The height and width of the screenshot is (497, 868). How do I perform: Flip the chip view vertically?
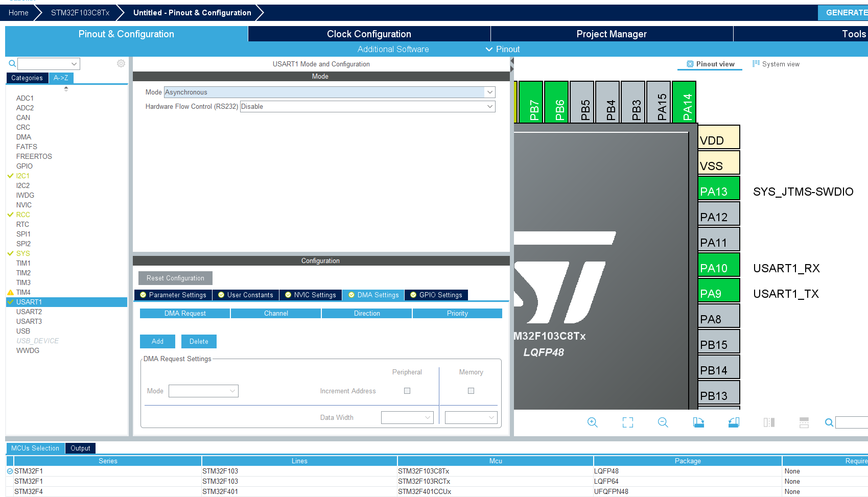[x=804, y=422]
